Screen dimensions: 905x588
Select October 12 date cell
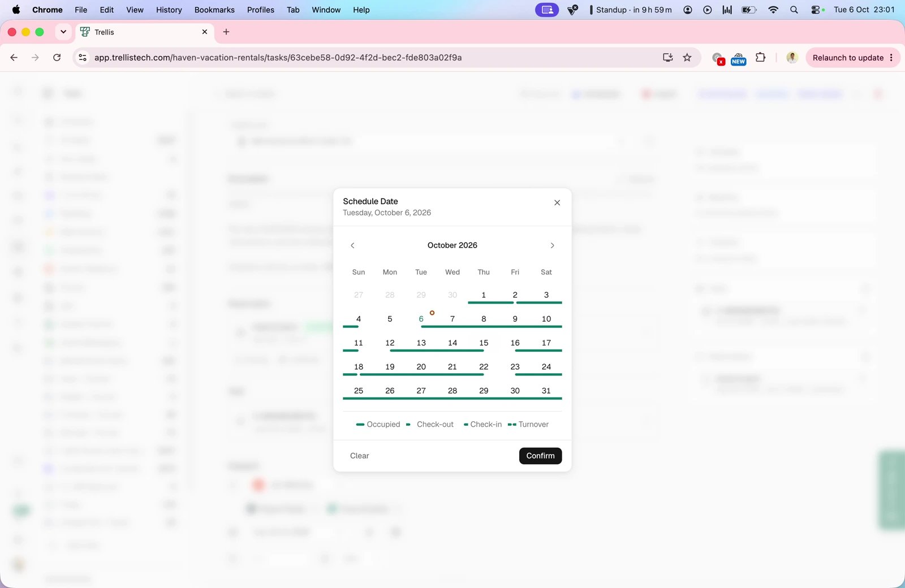[x=390, y=343]
